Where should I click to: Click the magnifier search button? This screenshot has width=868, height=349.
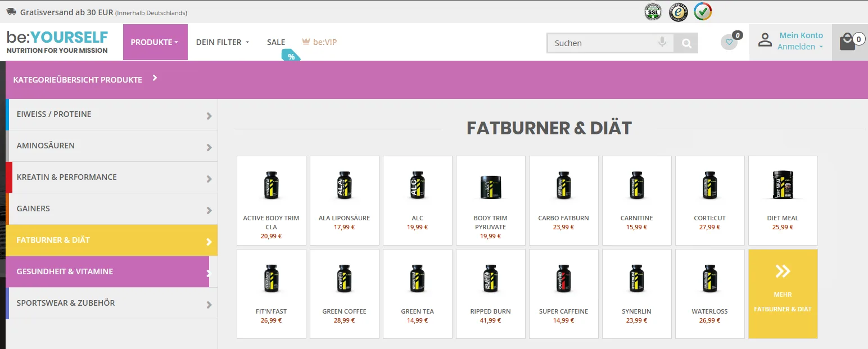click(686, 43)
